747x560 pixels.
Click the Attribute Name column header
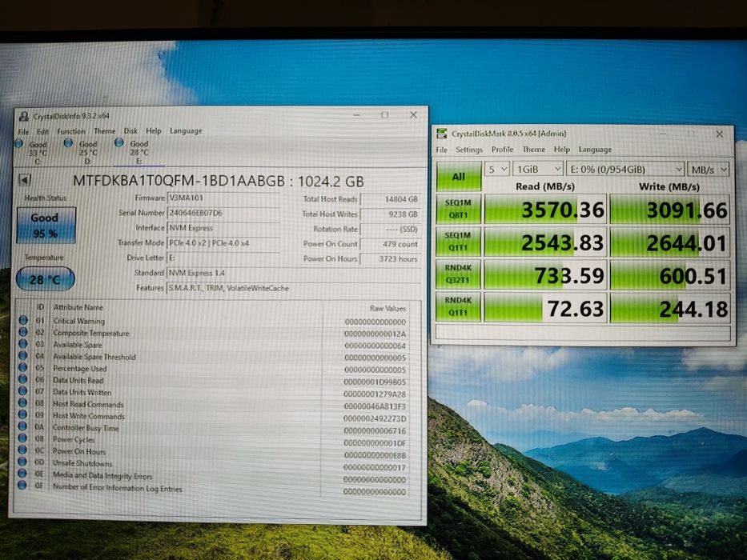click(78, 307)
